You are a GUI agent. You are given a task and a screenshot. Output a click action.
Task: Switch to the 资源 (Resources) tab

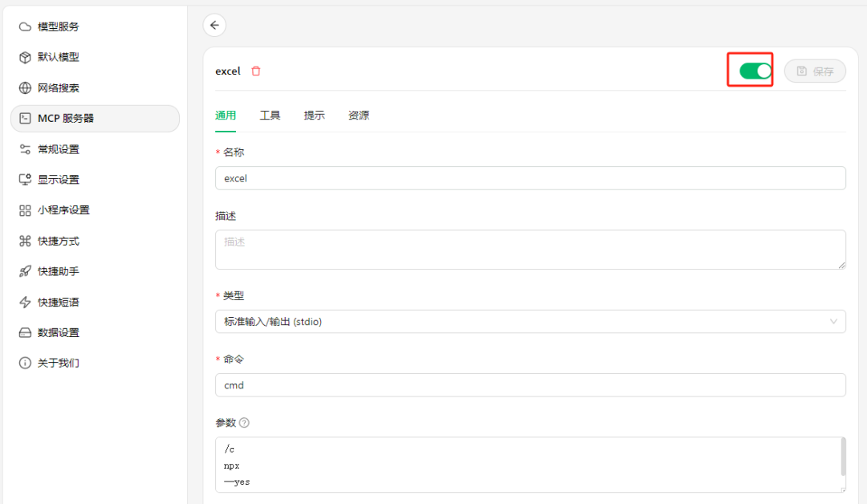click(x=358, y=115)
